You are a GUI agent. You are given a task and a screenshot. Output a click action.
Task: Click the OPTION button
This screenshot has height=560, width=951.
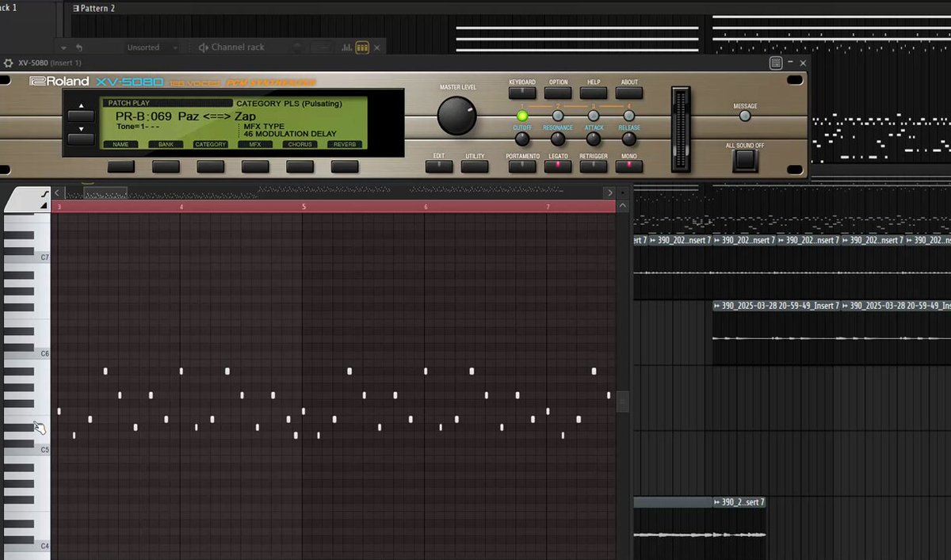[x=558, y=93]
